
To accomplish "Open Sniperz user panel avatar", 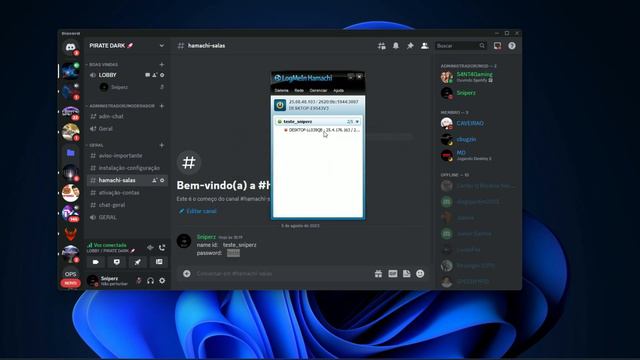I will coord(93,281).
